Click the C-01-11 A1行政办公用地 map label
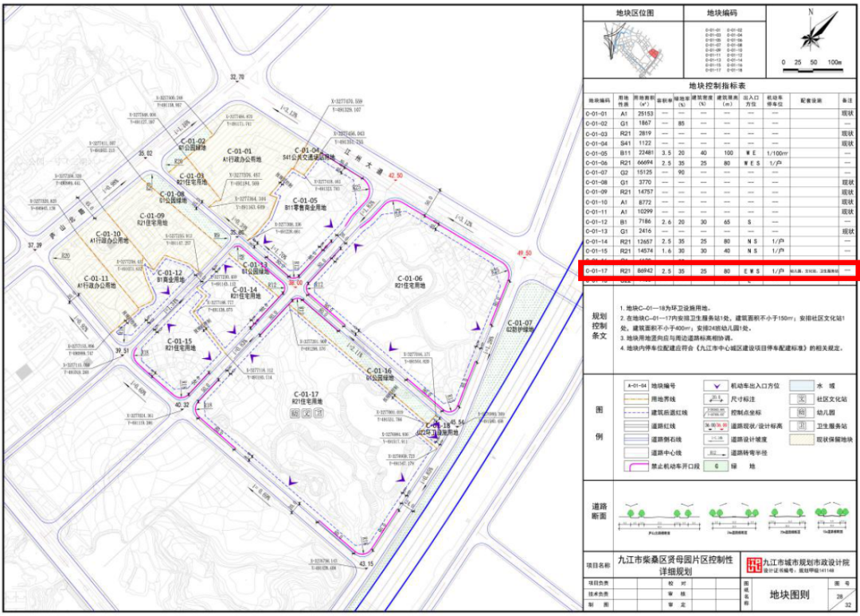 [96, 282]
